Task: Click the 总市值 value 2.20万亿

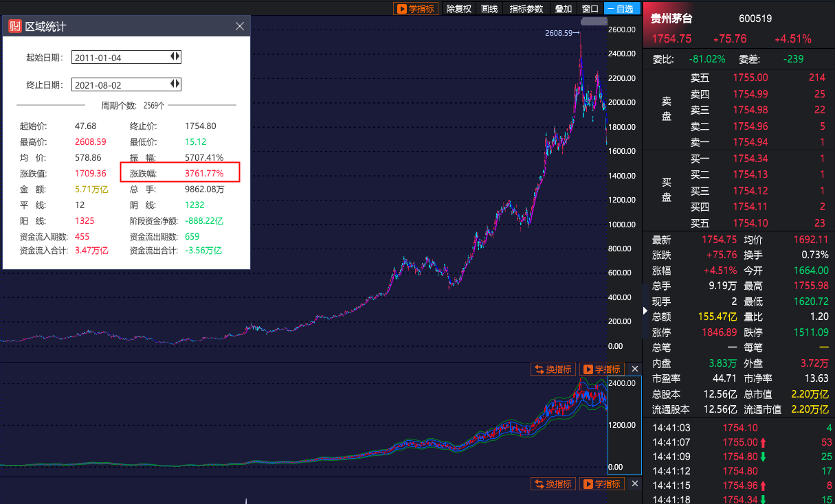Action: (x=810, y=394)
